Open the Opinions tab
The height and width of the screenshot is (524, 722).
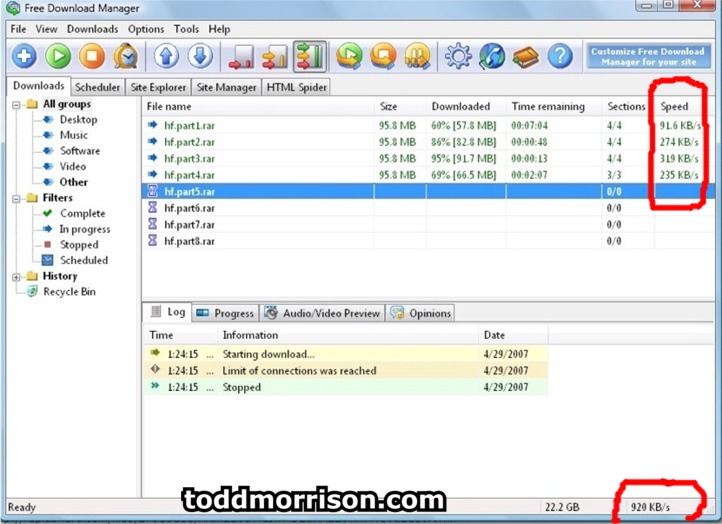420,314
